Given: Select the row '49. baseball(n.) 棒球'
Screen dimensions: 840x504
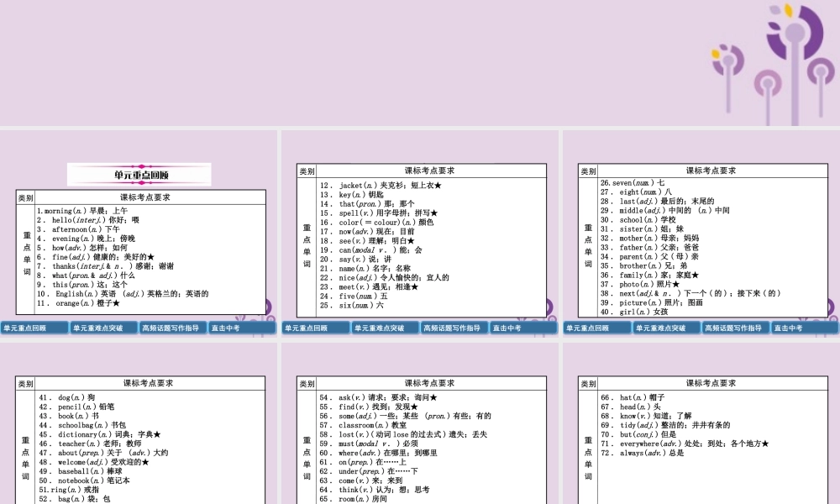Looking at the screenshot, I should click(x=81, y=471).
